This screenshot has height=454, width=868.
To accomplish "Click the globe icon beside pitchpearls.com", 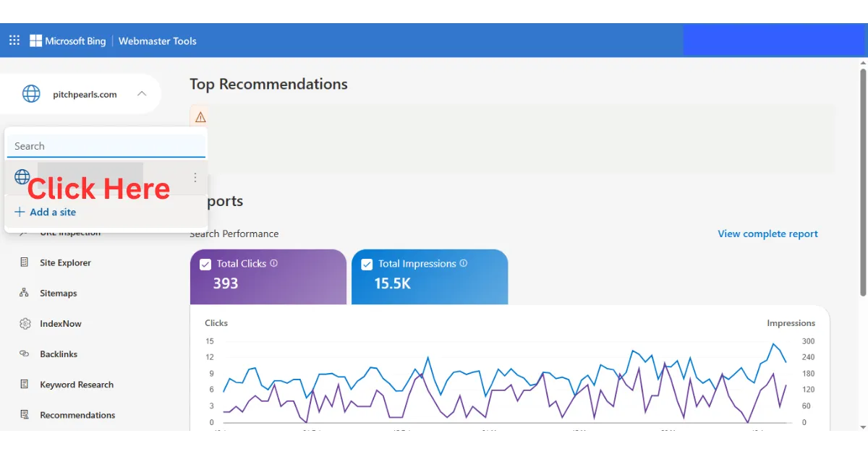I will pos(31,94).
